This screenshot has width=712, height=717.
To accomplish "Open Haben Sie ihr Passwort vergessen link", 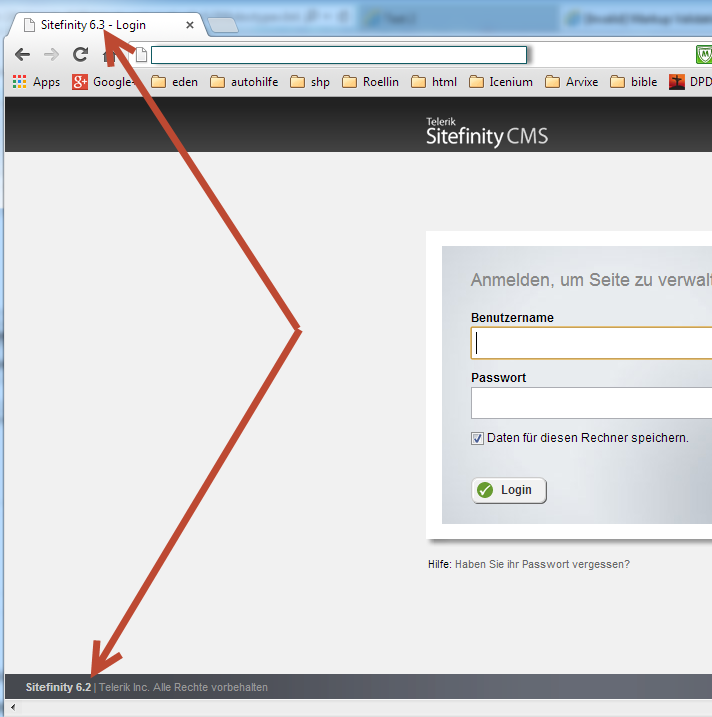I will tap(542, 564).
